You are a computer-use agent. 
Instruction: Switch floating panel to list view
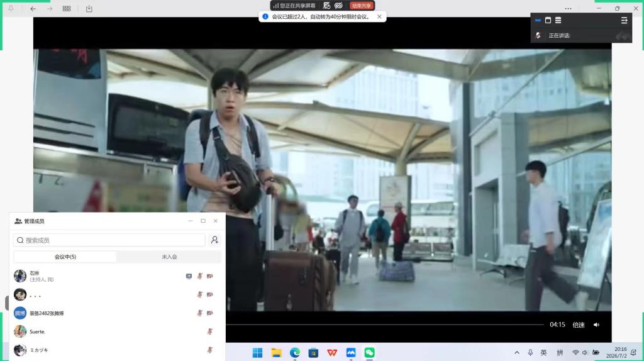click(x=558, y=20)
